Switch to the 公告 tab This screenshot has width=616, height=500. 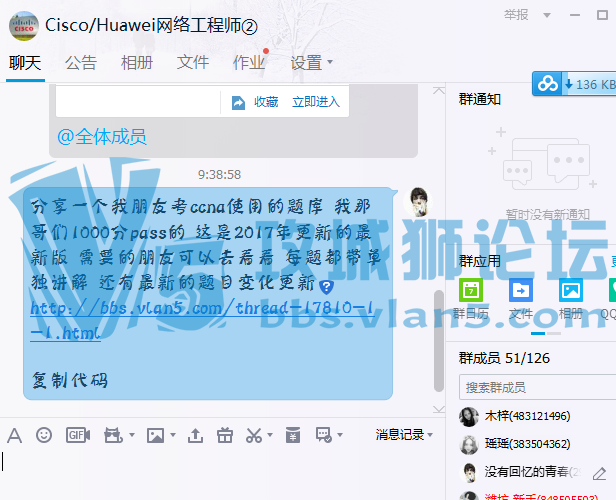click(81, 62)
